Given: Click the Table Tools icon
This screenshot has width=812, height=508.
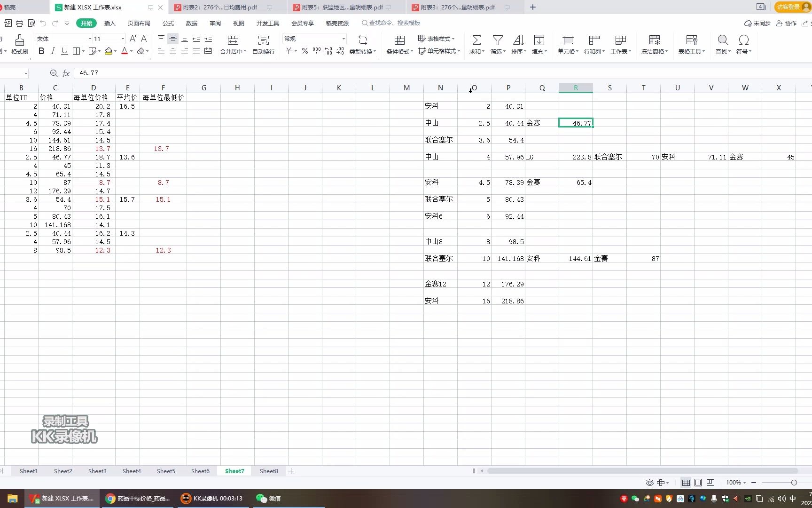Looking at the screenshot, I should (x=692, y=40).
